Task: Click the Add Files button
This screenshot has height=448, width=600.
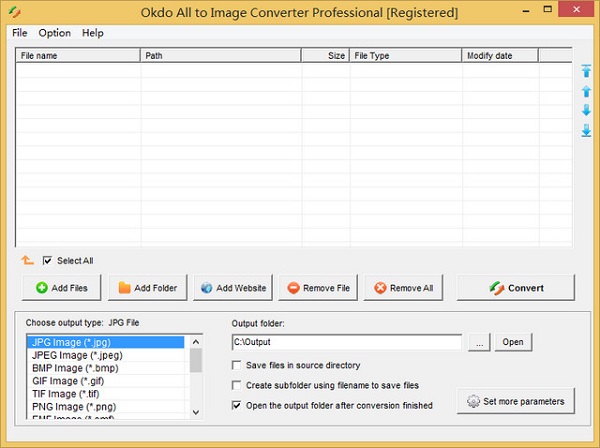Action: (x=61, y=288)
